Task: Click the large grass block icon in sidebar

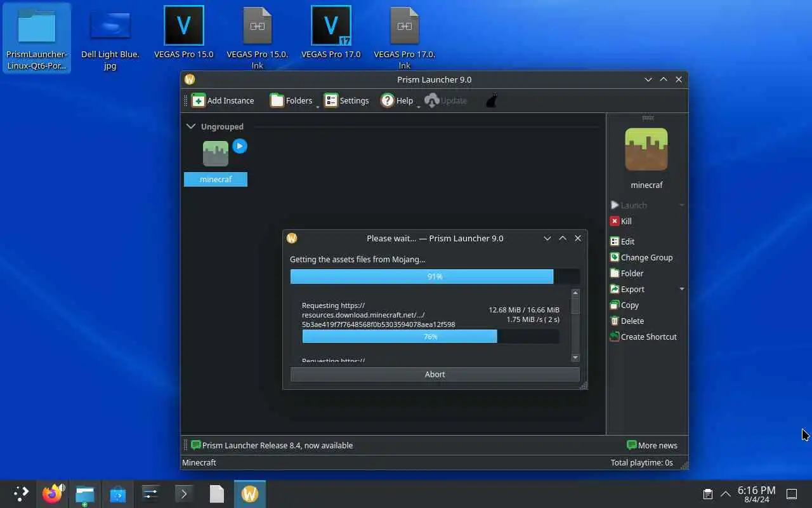Action: pyautogui.click(x=646, y=149)
